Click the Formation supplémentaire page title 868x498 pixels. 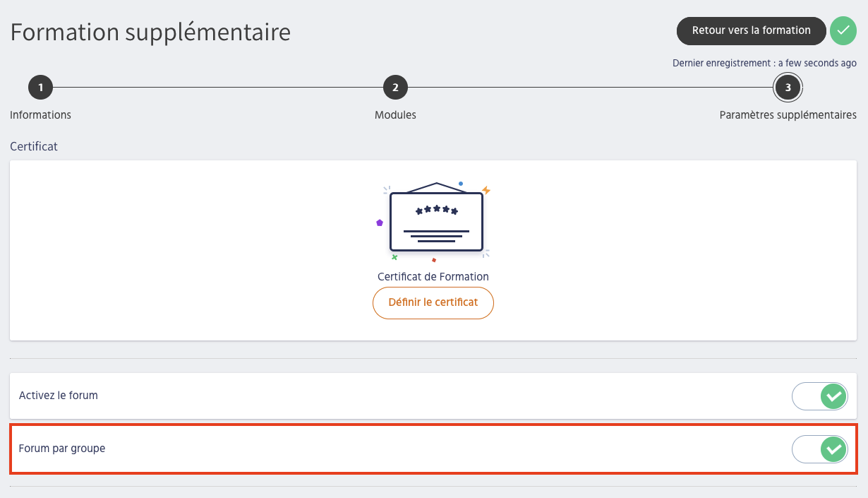coord(150,32)
